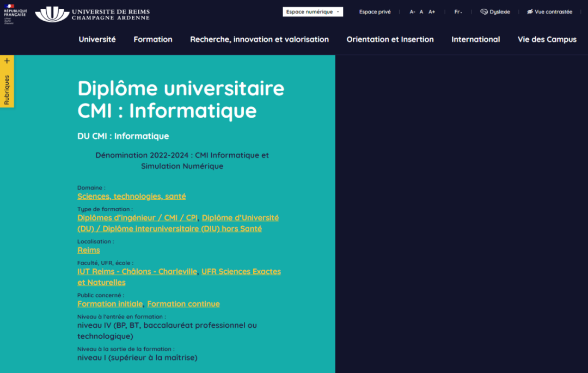Click the Université de Reims logo
This screenshot has height=373, width=588.
(92, 14)
